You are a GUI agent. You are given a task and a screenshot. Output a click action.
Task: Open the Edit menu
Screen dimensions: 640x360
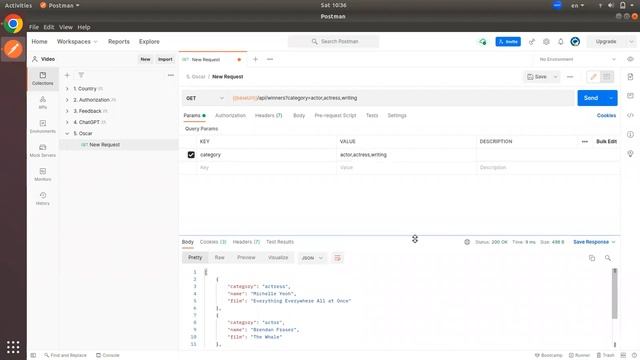coord(49,27)
